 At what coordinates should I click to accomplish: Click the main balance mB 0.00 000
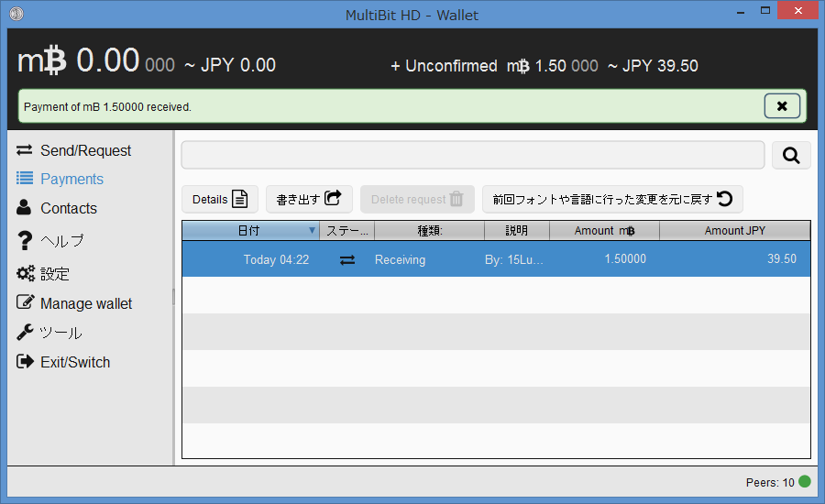click(x=95, y=60)
